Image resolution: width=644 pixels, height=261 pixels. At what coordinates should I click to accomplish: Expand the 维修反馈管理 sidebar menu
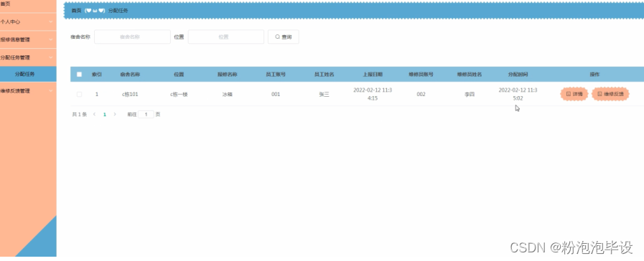pos(28,90)
